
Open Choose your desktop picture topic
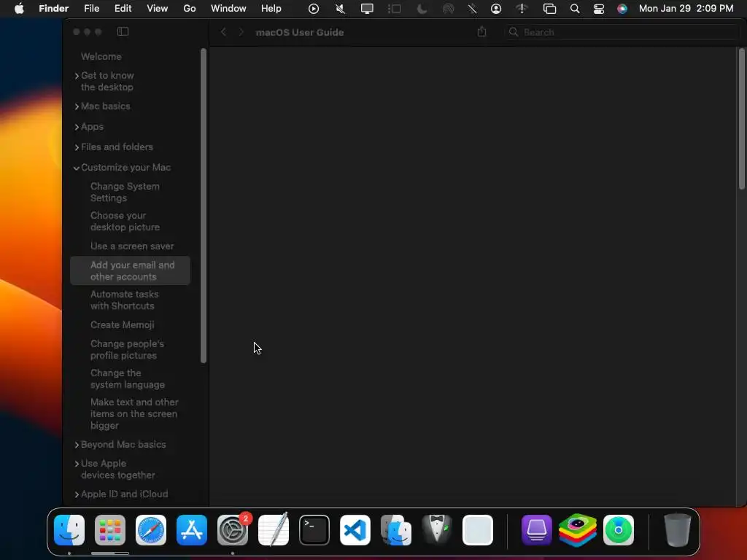[125, 221]
